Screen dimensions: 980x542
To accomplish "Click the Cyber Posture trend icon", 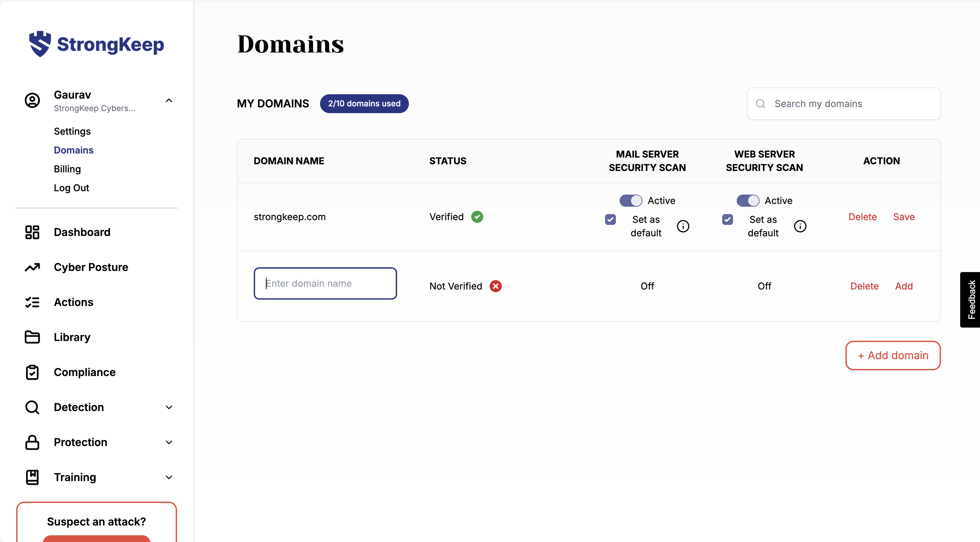I will (32, 267).
